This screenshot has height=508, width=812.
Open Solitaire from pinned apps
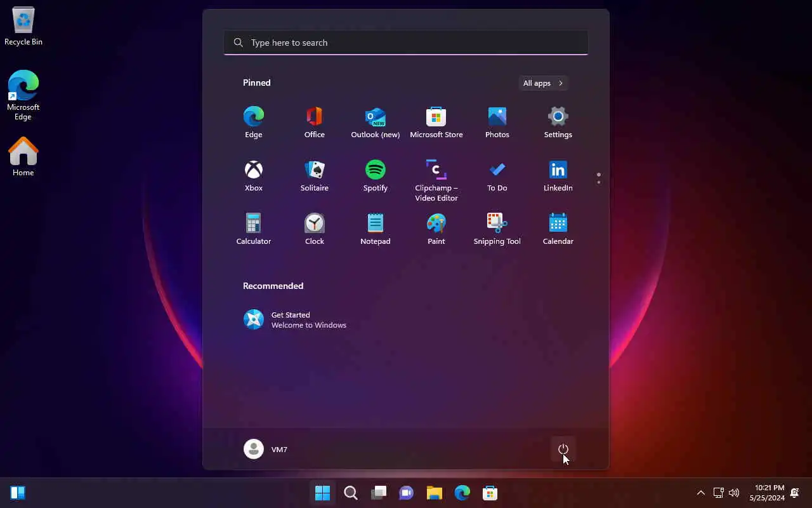coord(314,176)
